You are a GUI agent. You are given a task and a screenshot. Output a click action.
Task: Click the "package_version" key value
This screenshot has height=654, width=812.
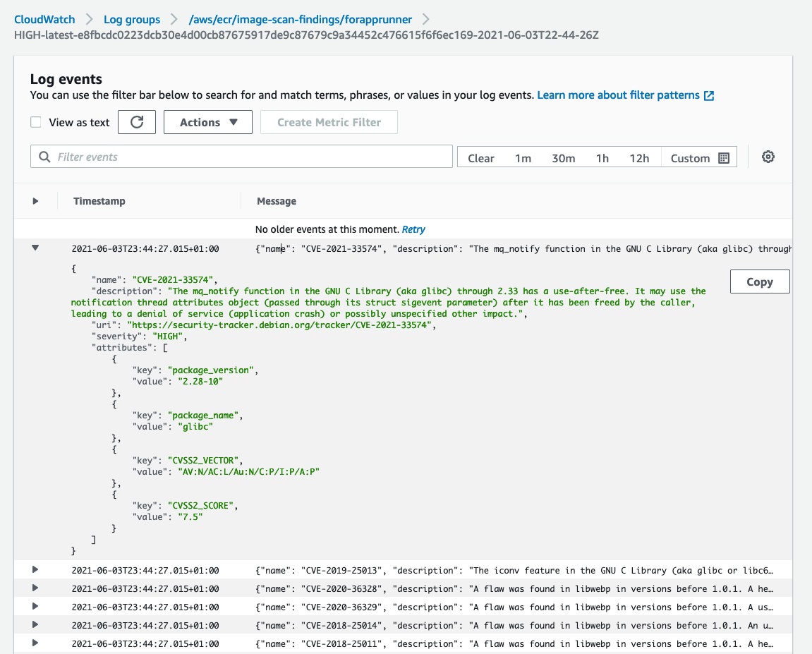pyautogui.click(x=211, y=370)
